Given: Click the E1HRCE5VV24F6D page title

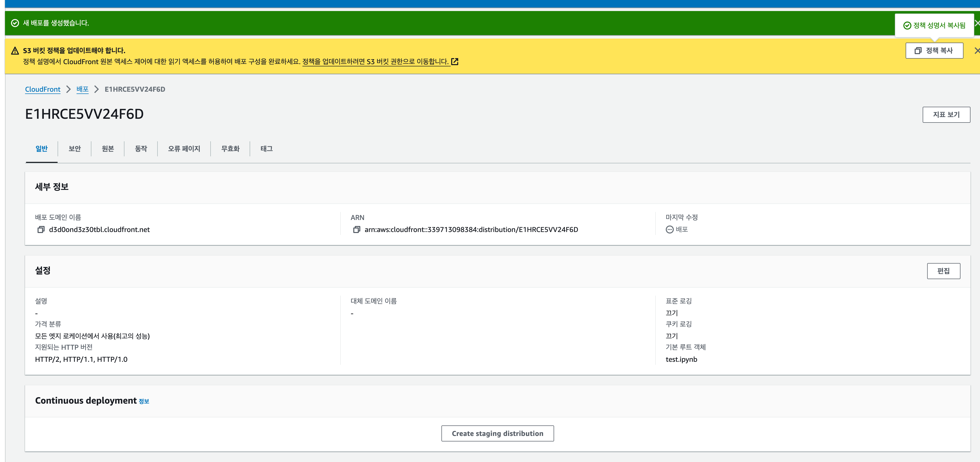Looking at the screenshot, I should coord(84,114).
